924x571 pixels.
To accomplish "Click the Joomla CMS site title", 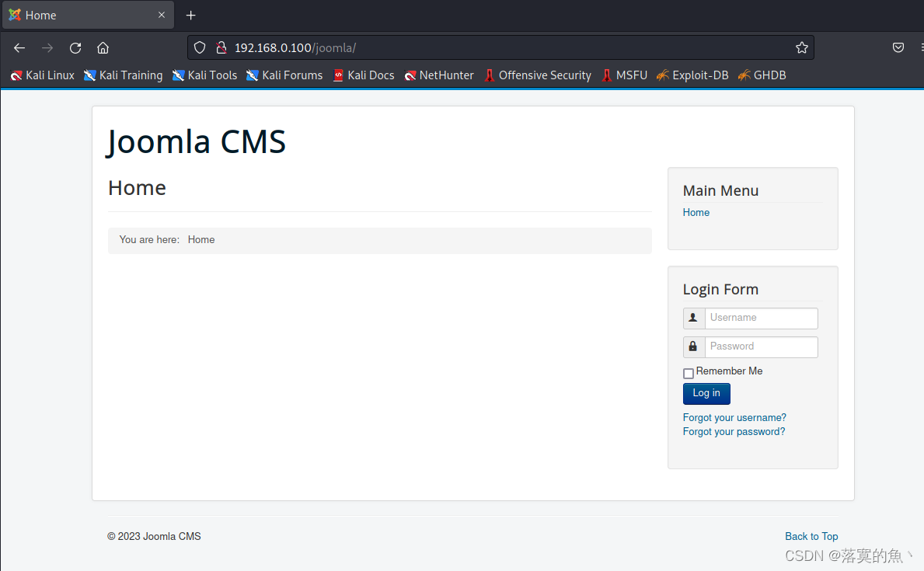I will point(197,141).
